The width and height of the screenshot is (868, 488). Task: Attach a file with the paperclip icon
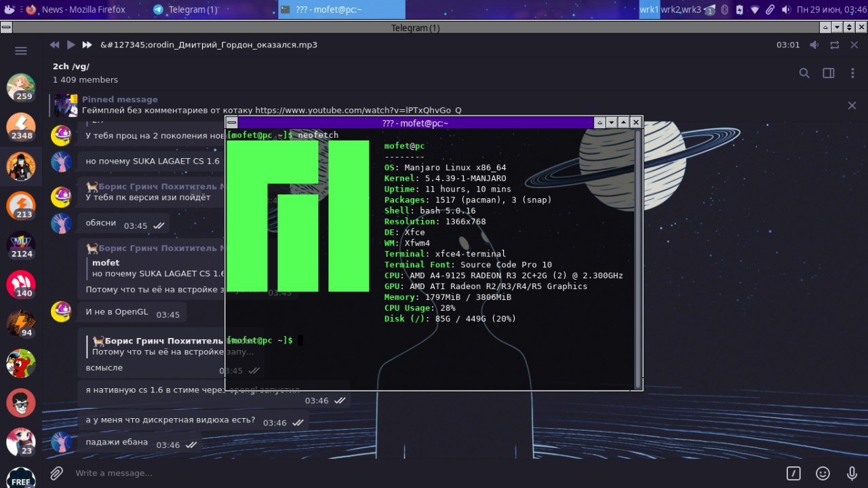point(56,473)
